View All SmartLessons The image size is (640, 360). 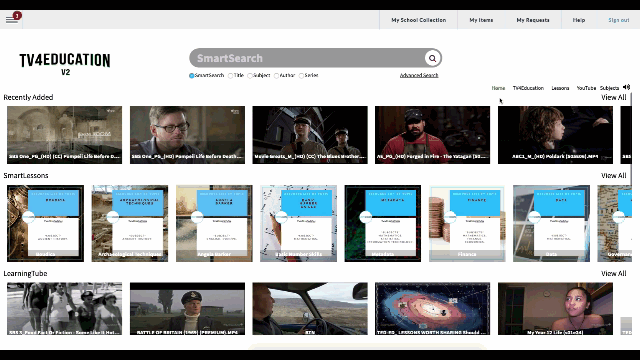[x=613, y=176]
